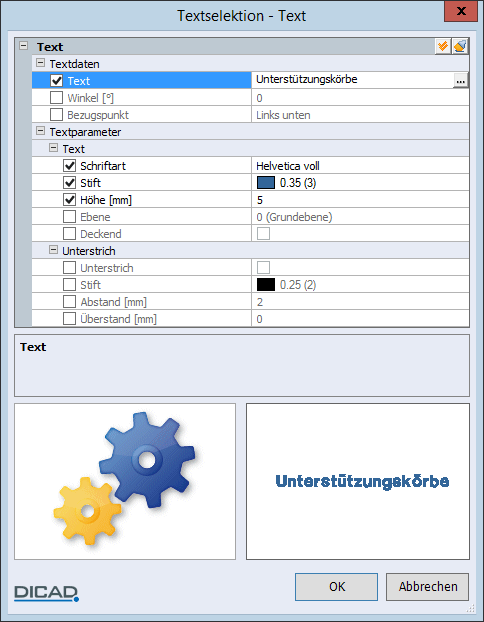Select the Ebene property row
This screenshot has width=484, height=622.
click(250, 217)
